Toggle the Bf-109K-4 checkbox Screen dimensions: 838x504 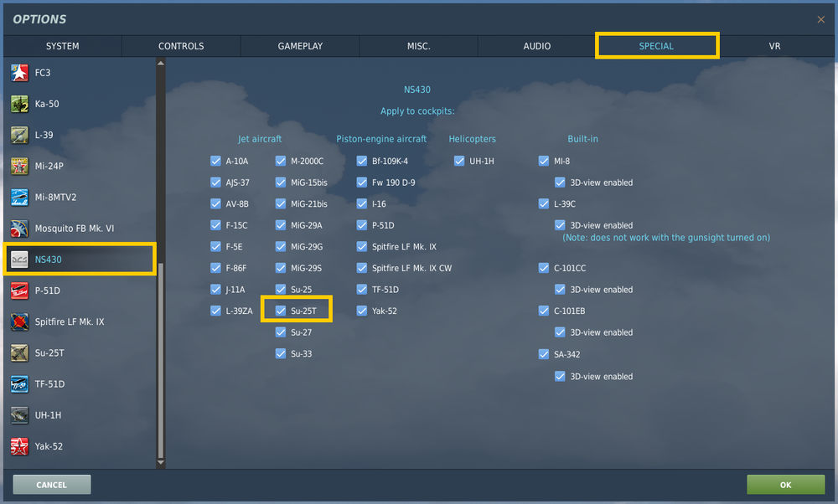point(362,161)
